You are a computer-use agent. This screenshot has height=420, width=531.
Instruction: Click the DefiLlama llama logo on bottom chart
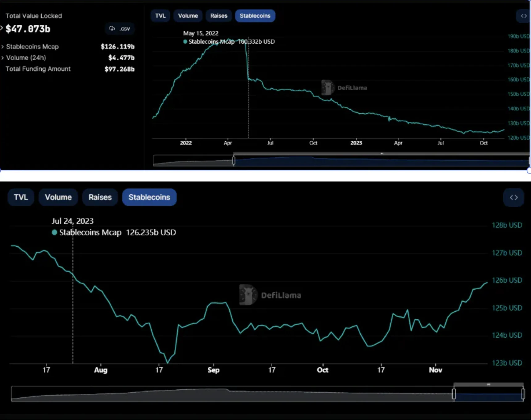[248, 295]
